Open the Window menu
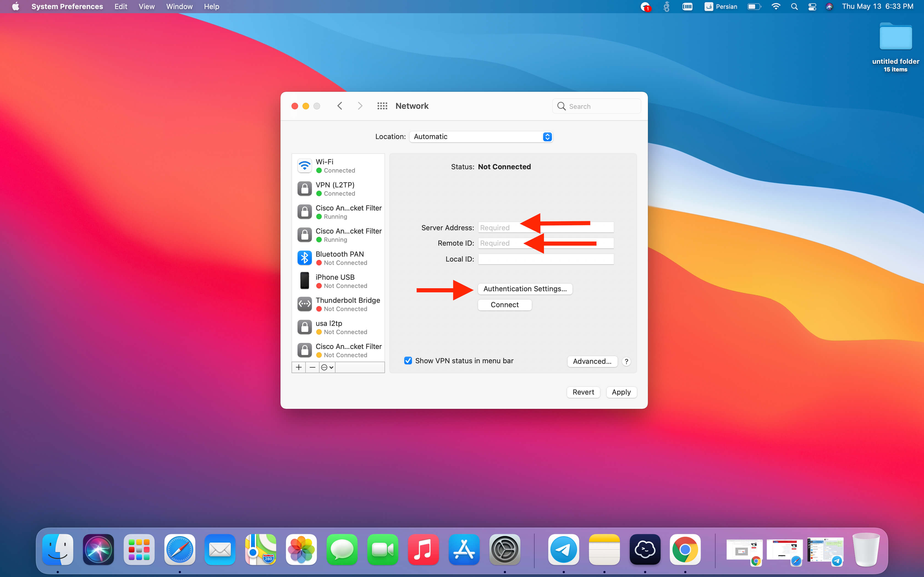924x577 pixels. pos(179,7)
